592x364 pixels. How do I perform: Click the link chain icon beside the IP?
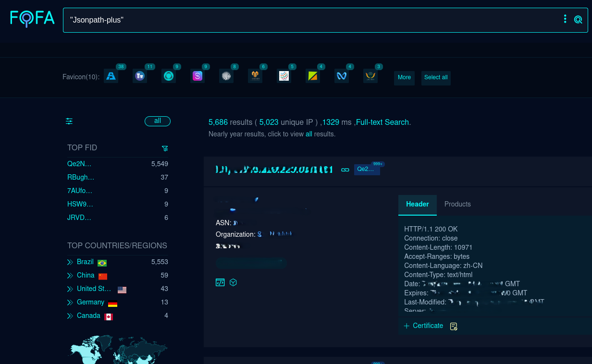[345, 170]
